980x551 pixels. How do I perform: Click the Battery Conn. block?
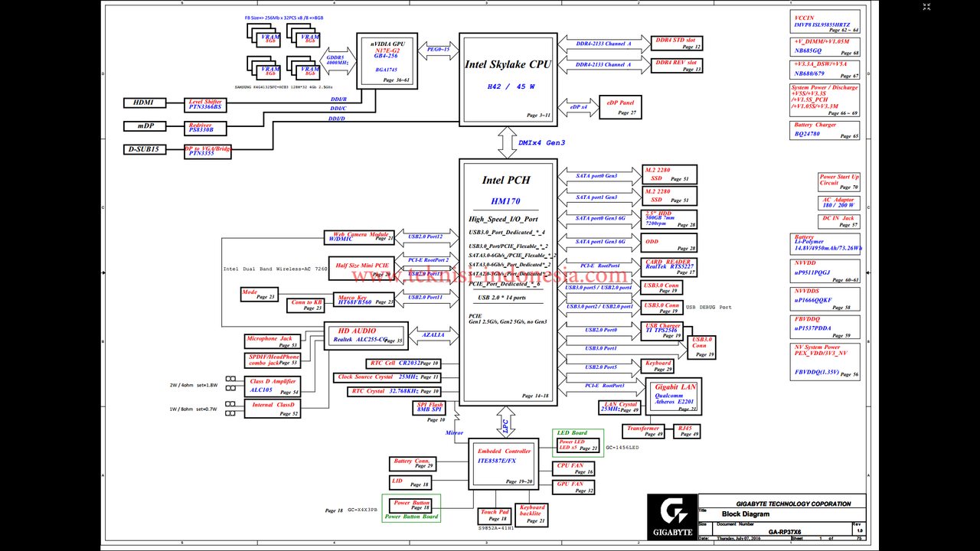413,464
